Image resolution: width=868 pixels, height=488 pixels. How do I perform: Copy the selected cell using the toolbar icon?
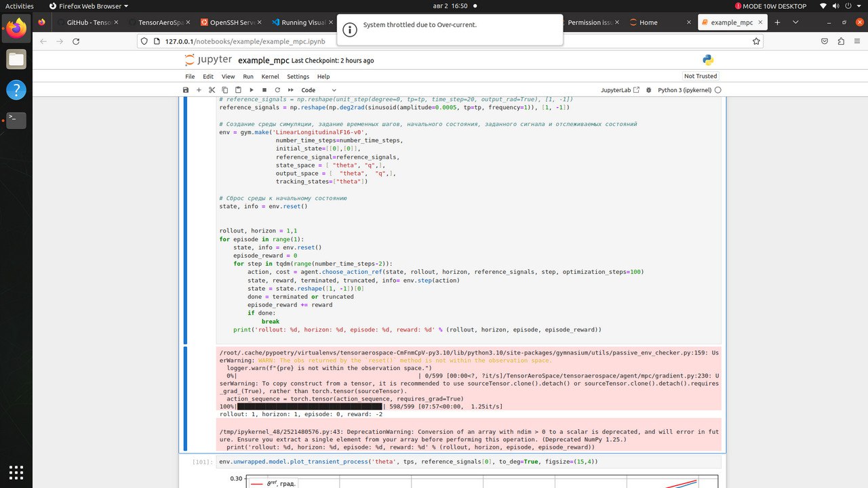coord(225,90)
